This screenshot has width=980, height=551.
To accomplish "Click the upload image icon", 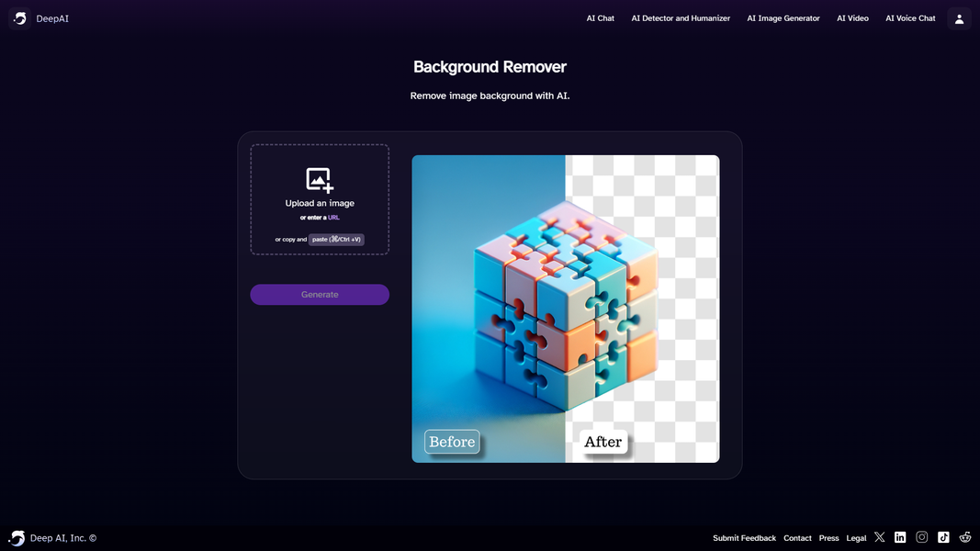I will (x=320, y=180).
